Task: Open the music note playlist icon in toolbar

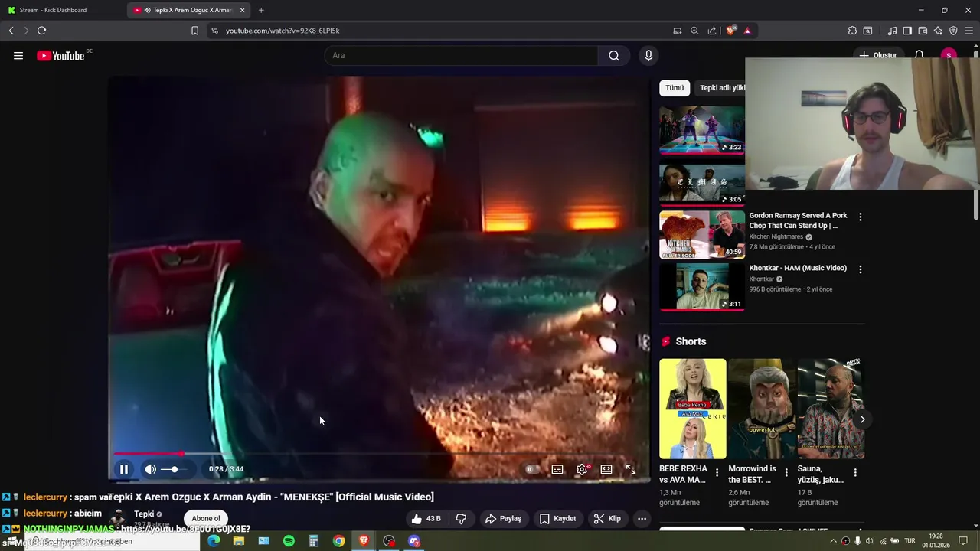Action: click(892, 31)
